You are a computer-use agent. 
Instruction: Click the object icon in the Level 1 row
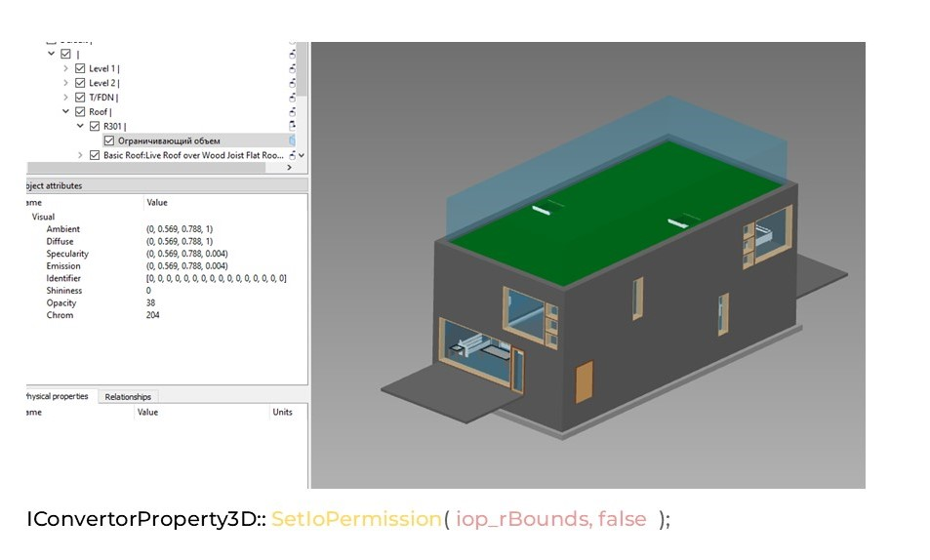pos(292,69)
